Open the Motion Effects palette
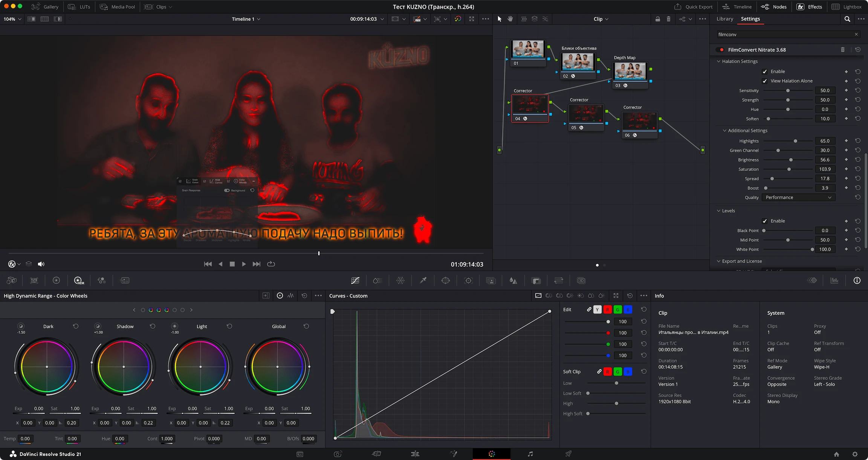This screenshot has height=460, width=868. [x=124, y=280]
